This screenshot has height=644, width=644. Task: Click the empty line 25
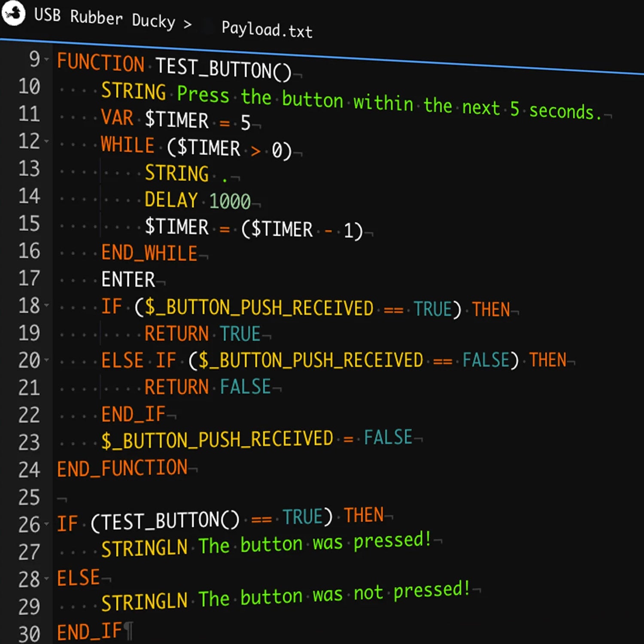click(172, 498)
